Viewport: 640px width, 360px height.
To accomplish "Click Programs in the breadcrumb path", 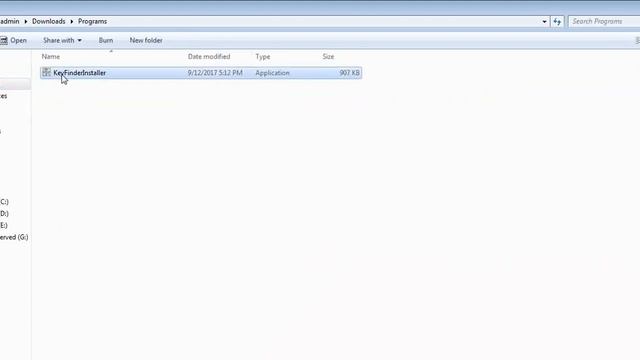I will [93, 21].
